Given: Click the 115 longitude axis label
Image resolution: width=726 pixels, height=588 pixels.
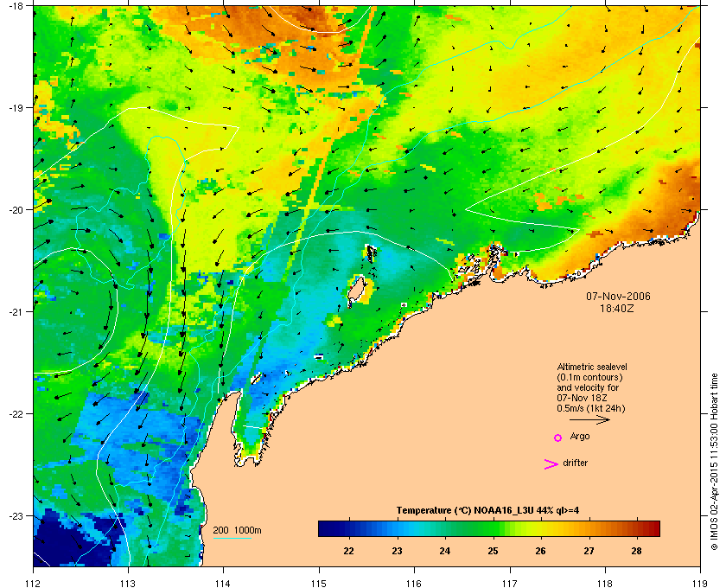Looking at the screenshot, I should [x=319, y=583].
